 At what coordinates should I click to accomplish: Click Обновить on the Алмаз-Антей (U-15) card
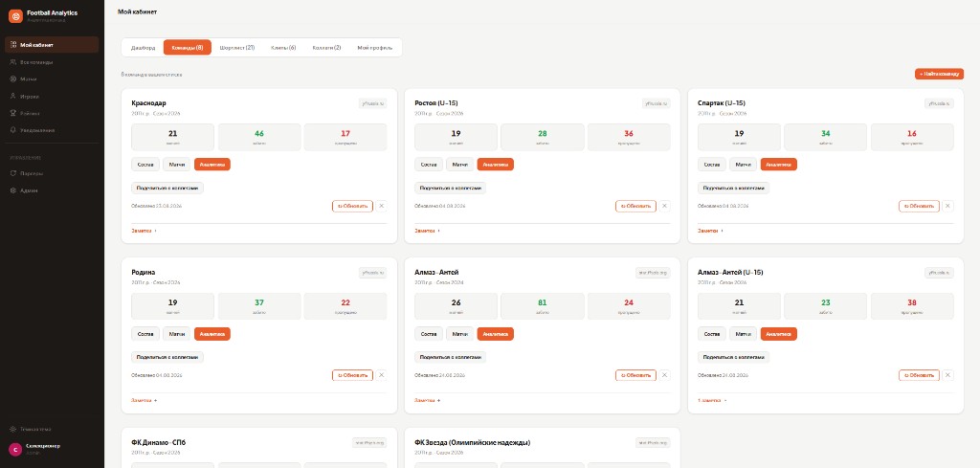click(919, 375)
